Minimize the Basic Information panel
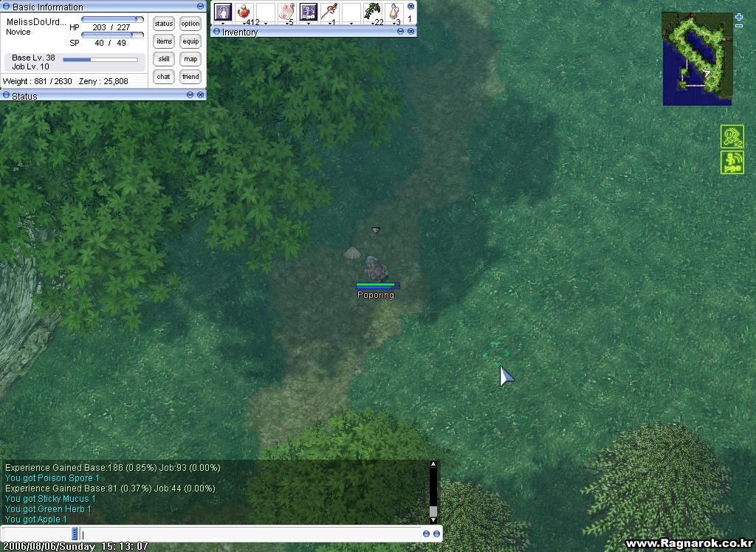Screen dimensions: 756x552 click(x=201, y=6)
